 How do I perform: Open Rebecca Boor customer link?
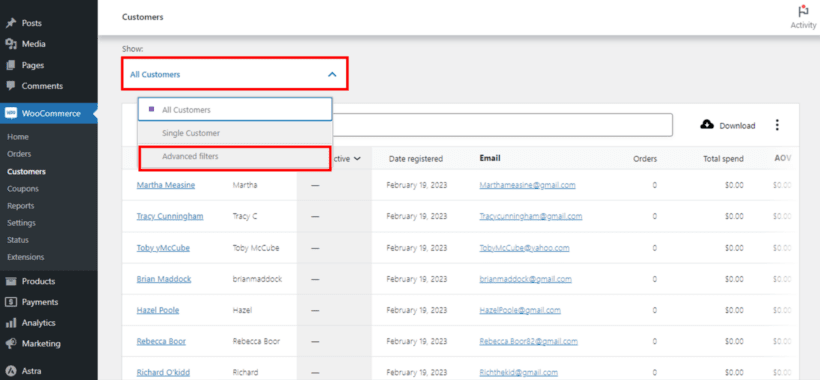pyautogui.click(x=161, y=341)
